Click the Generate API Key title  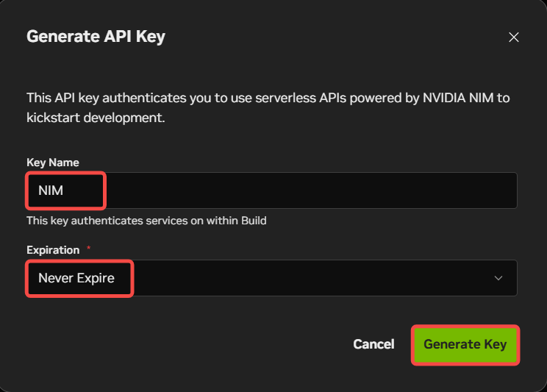click(96, 37)
